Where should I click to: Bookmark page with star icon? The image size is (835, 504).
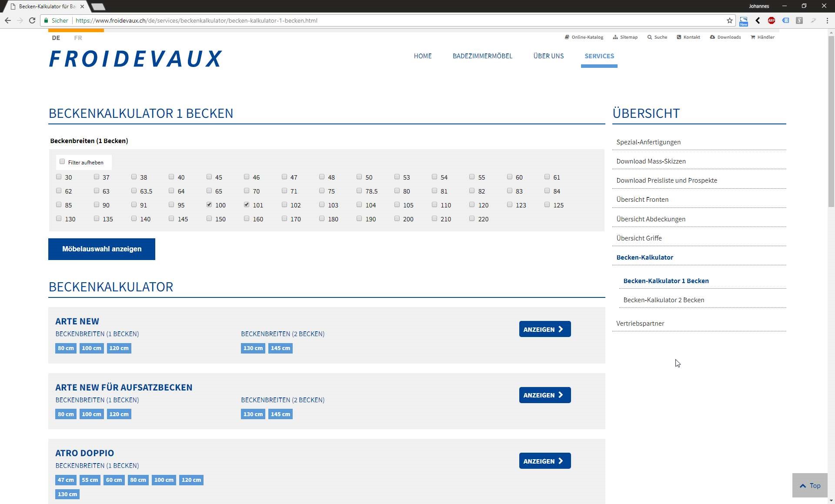729,20
